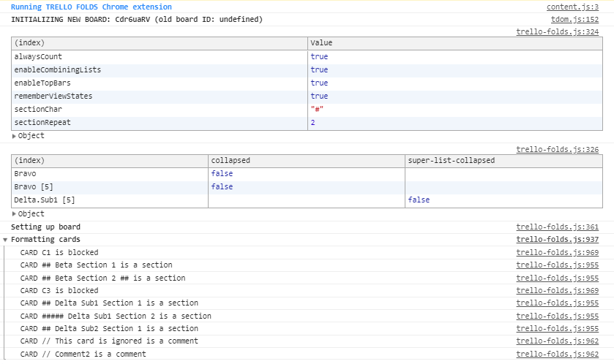Click the true value for enableTopBars
Viewport: 614px width, 364px height.
click(319, 83)
